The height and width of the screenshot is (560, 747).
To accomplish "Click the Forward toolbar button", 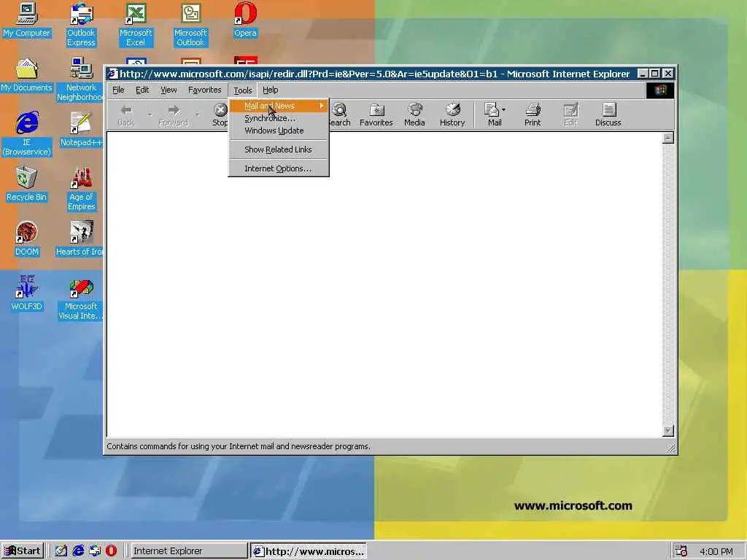I will tap(173, 114).
